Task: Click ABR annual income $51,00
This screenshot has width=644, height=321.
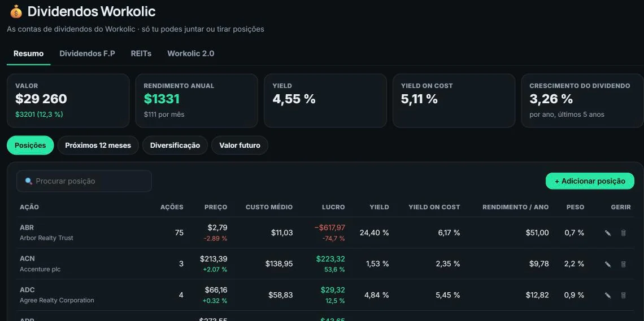Action: click(x=537, y=233)
